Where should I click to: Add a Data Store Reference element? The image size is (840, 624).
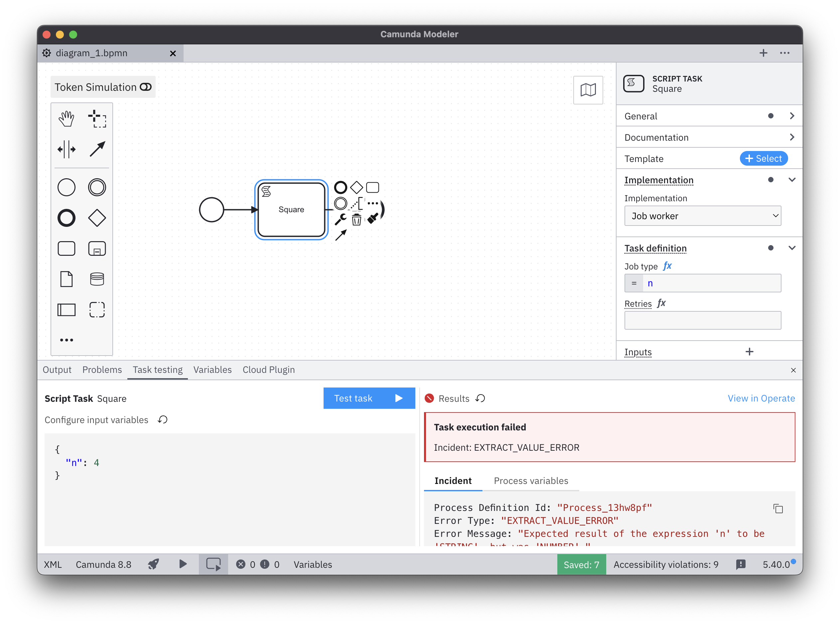point(97,279)
